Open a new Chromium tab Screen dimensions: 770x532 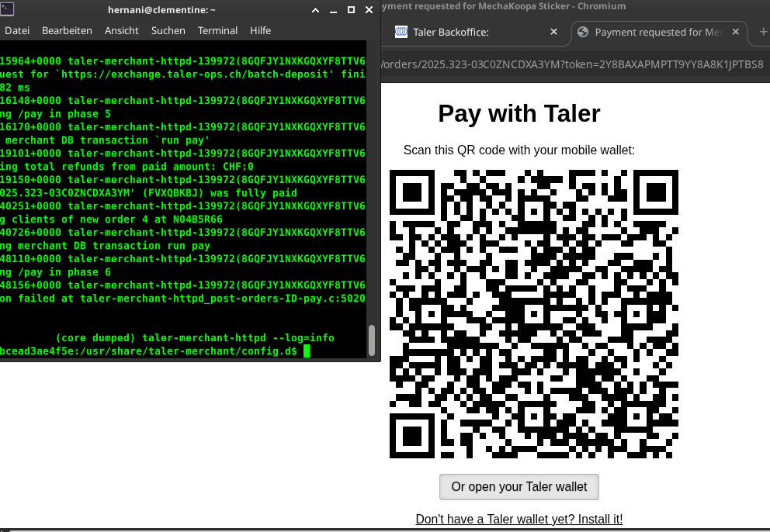tap(762, 32)
